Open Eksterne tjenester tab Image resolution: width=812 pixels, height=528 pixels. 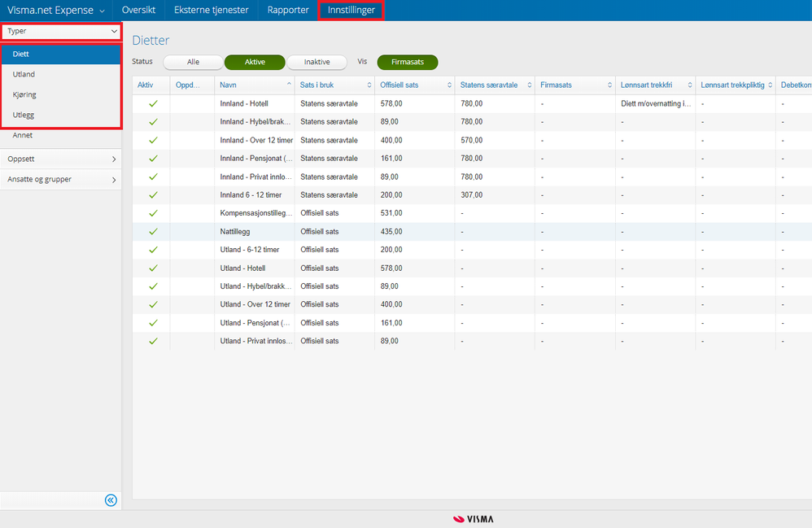212,10
